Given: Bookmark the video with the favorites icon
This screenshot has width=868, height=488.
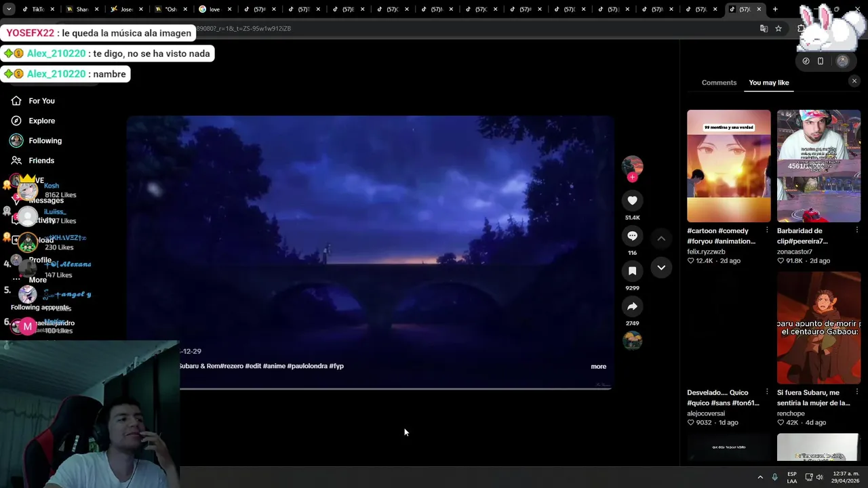Looking at the screenshot, I should (632, 271).
